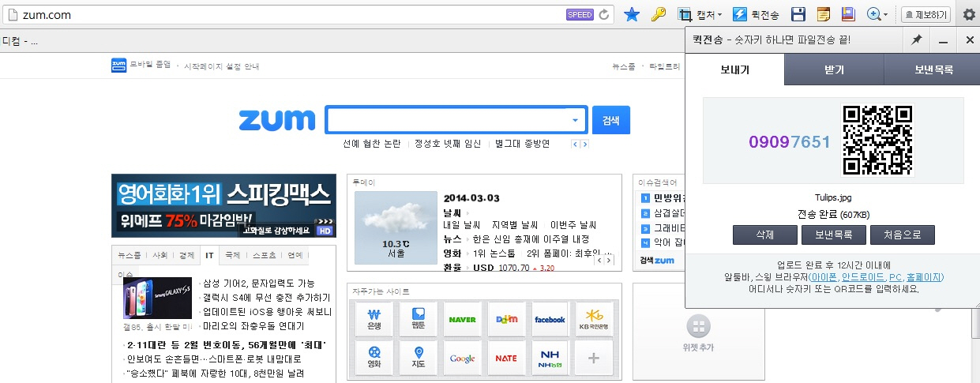Image resolution: width=980 pixels, height=383 pixels.
Task: Click the settings gear icon
Action: pos(968,14)
